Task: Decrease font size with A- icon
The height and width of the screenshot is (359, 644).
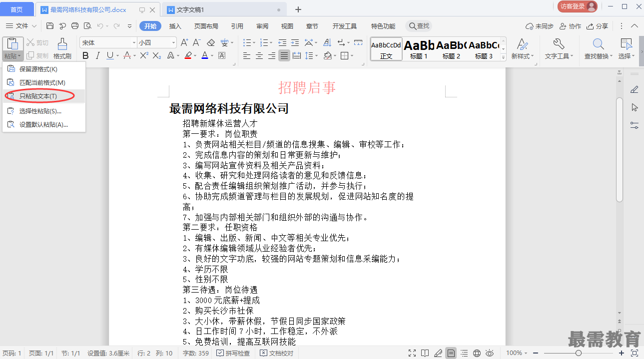Action: pos(197,42)
